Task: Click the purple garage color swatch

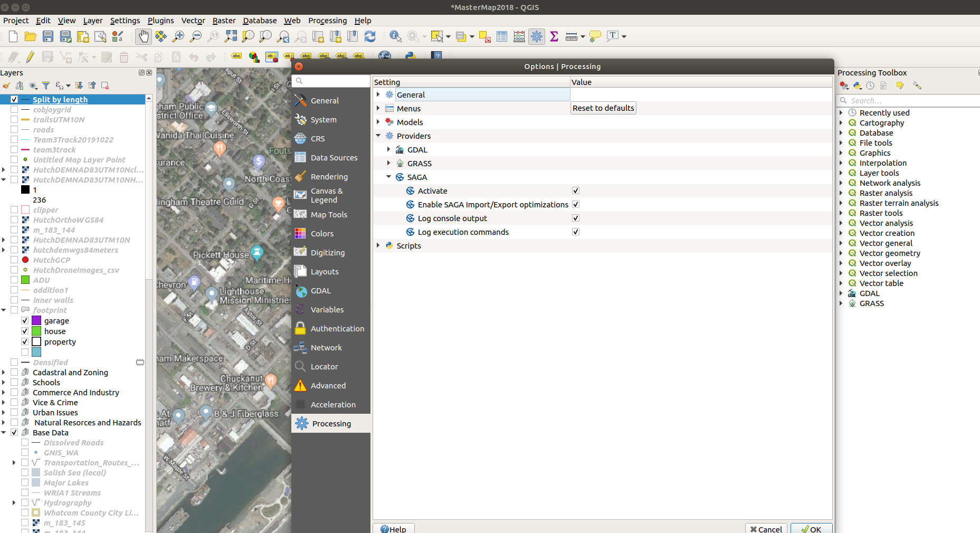Action: tap(36, 320)
